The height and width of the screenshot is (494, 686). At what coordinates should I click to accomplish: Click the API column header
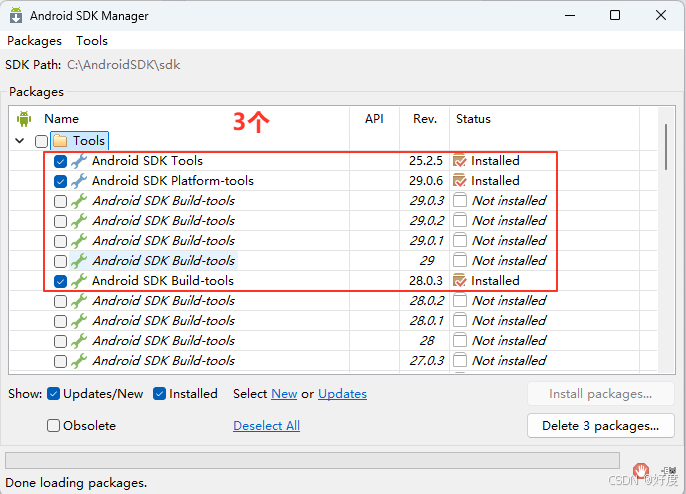[x=374, y=119]
